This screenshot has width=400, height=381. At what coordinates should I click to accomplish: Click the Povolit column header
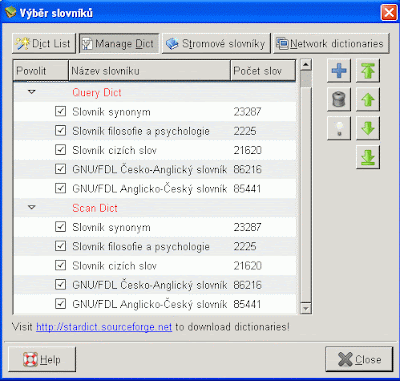pyautogui.click(x=41, y=71)
